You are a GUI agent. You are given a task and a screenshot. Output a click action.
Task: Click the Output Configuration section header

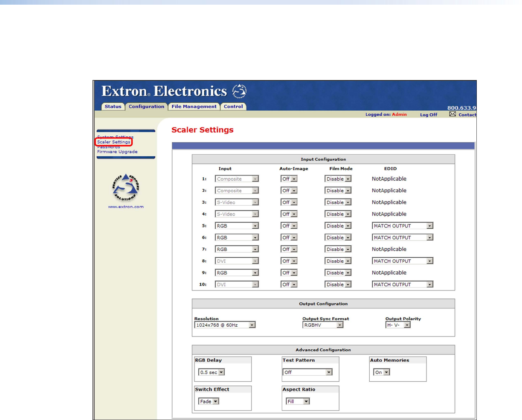tap(323, 304)
